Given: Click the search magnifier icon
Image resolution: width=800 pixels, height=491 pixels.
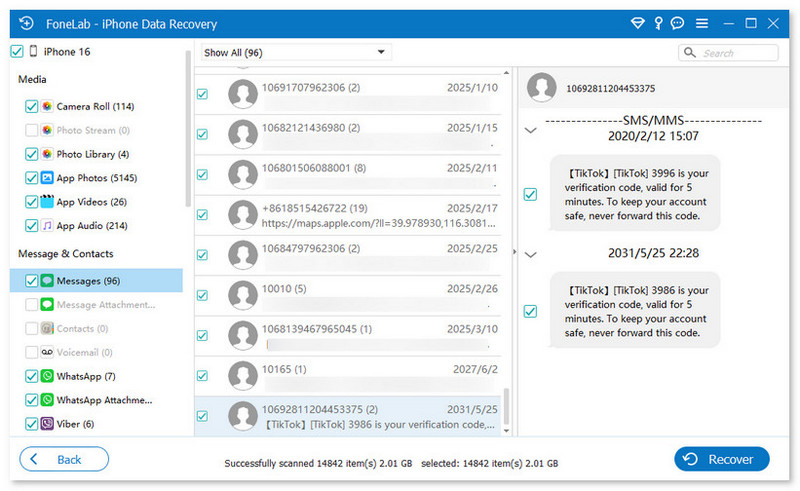Looking at the screenshot, I should tap(689, 53).
